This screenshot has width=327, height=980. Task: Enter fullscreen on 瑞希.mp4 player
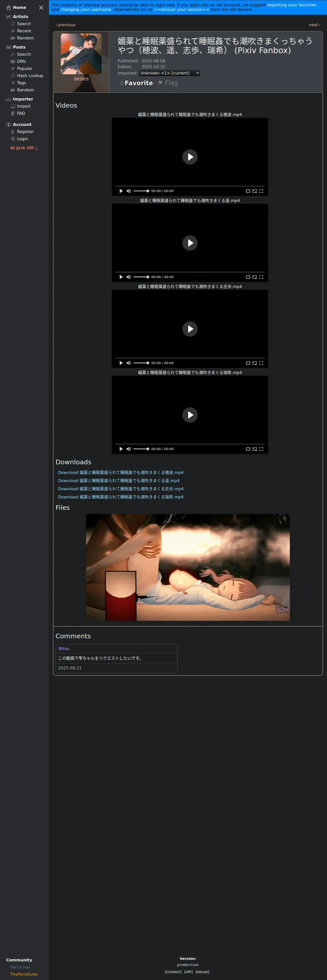pos(261,449)
